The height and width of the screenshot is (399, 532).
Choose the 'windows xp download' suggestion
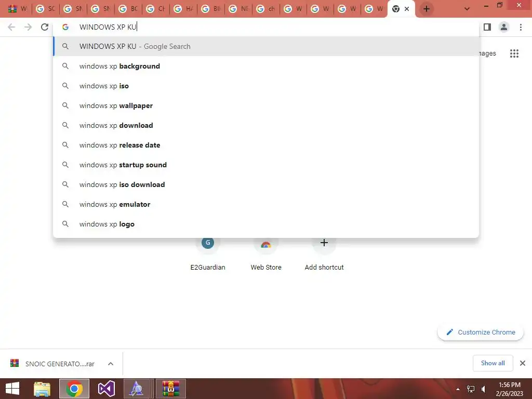coord(266,125)
